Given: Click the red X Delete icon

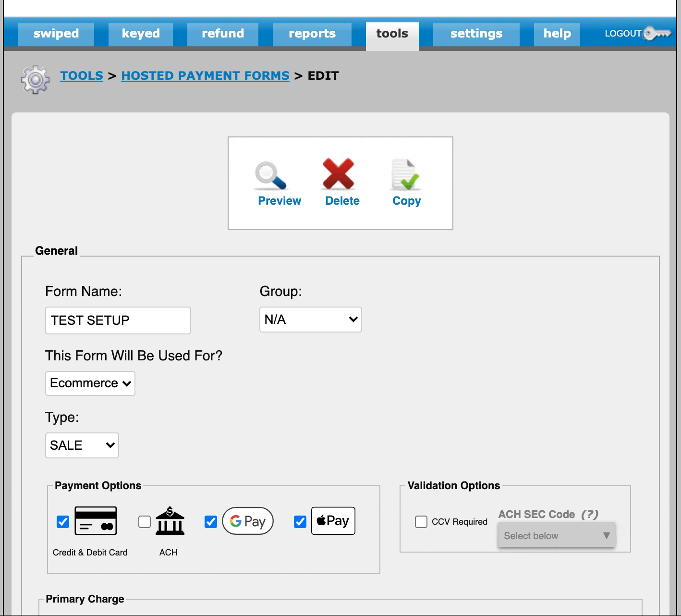Looking at the screenshot, I should (x=338, y=174).
